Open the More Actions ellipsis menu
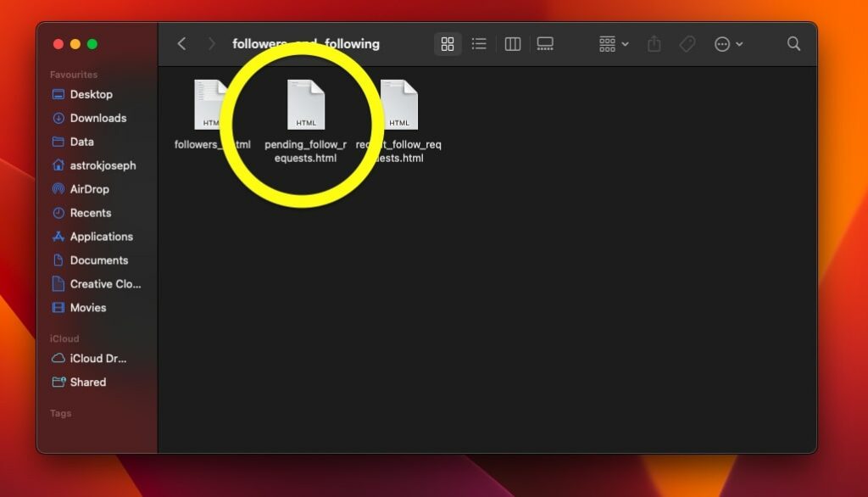868x497 pixels. point(728,44)
